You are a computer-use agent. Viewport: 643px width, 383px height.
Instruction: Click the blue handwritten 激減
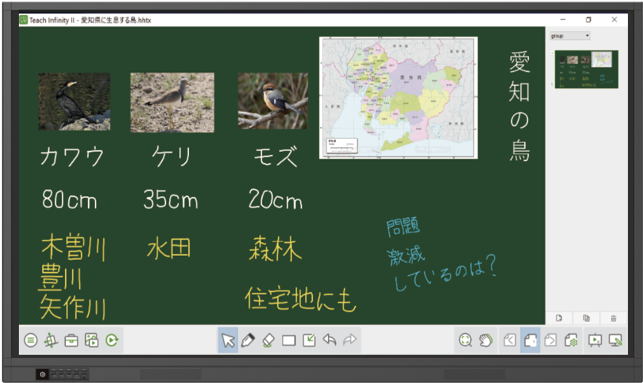pyautogui.click(x=406, y=255)
